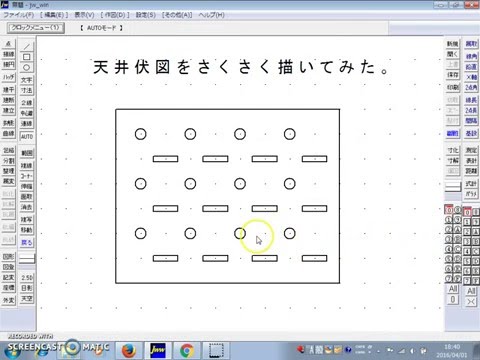Select the 多角形 (polygon) tool

coord(9,123)
